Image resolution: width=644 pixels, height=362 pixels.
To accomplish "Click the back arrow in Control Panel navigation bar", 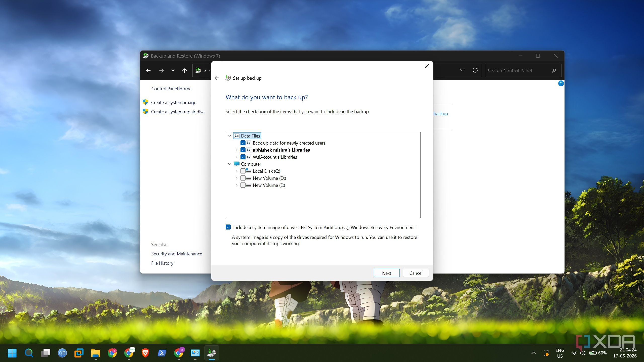I will [148, 71].
